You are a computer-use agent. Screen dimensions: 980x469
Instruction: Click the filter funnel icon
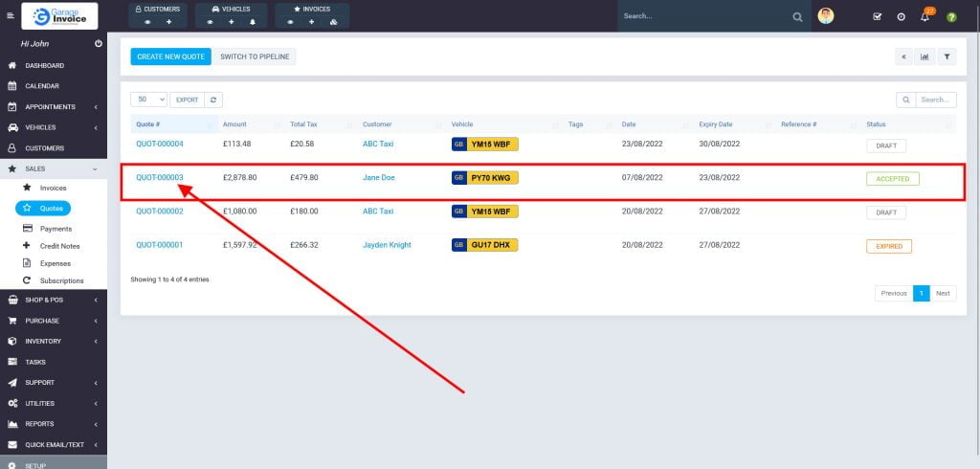pyautogui.click(x=947, y=56)
